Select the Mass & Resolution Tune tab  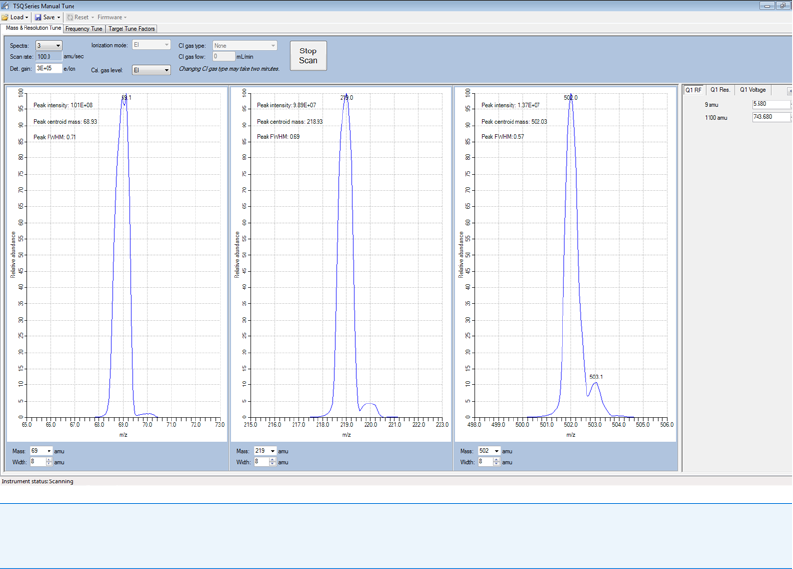[x=33, y=28]
